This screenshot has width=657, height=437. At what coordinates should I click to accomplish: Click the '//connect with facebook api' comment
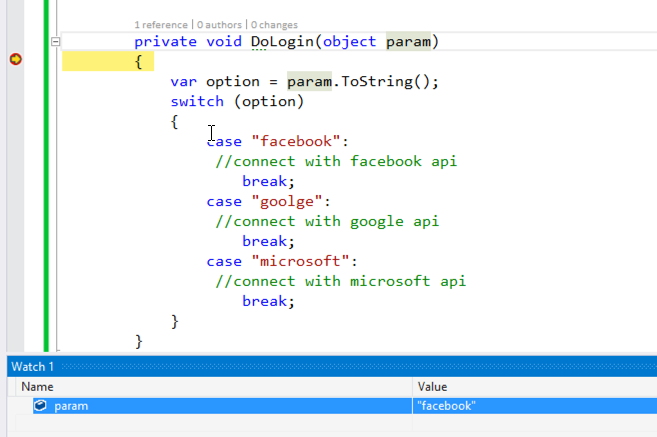(x=336, y=161)
